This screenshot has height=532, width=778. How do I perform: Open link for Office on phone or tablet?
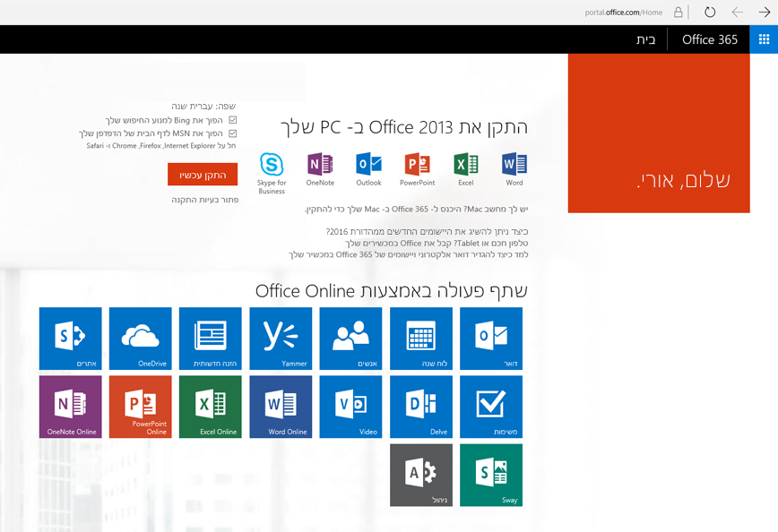click(437, 243)
